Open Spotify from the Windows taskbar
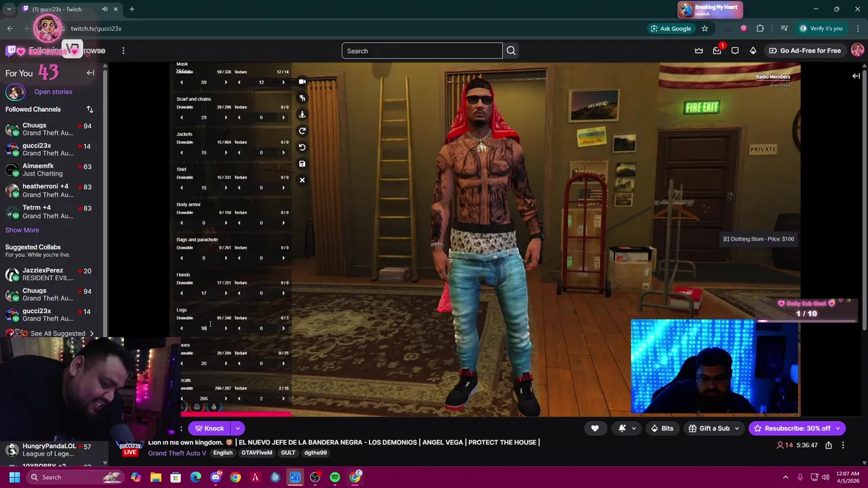 (x=335, y=477)
